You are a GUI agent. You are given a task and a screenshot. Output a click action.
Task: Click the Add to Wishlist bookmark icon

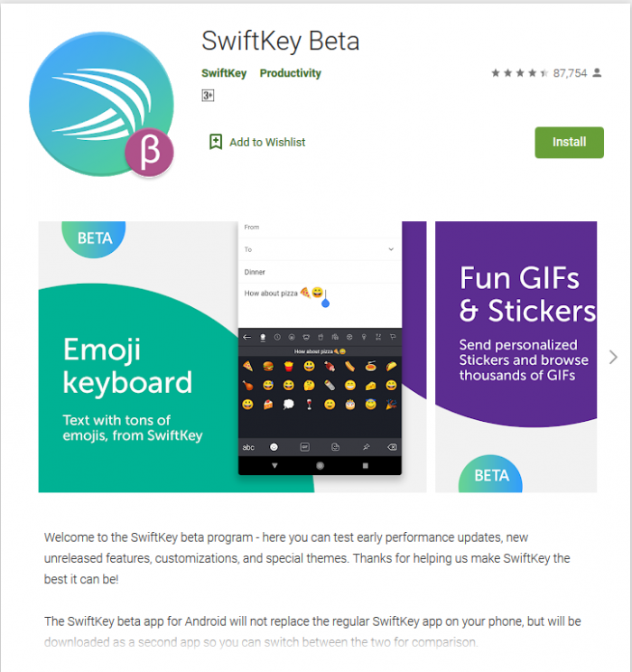click(216, 142)
